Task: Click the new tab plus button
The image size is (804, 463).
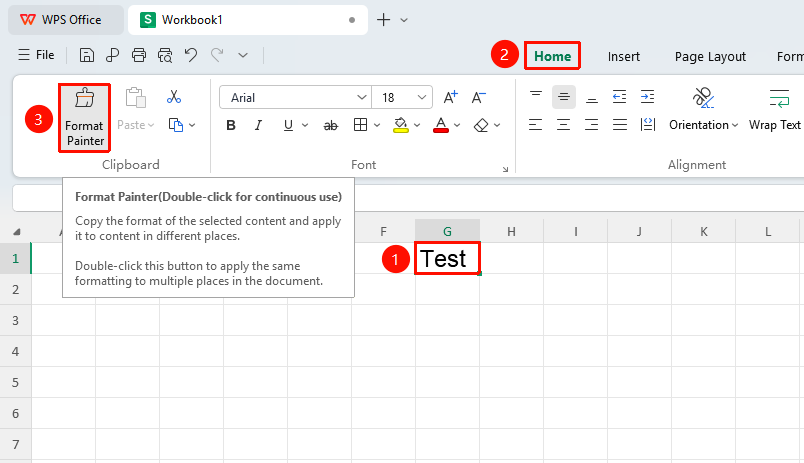Action: 383,20
